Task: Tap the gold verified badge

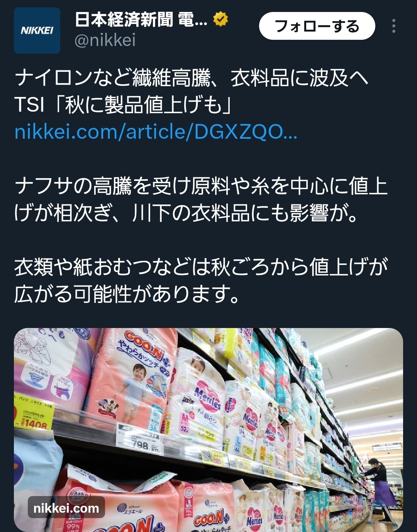Action: click(220, 19)
